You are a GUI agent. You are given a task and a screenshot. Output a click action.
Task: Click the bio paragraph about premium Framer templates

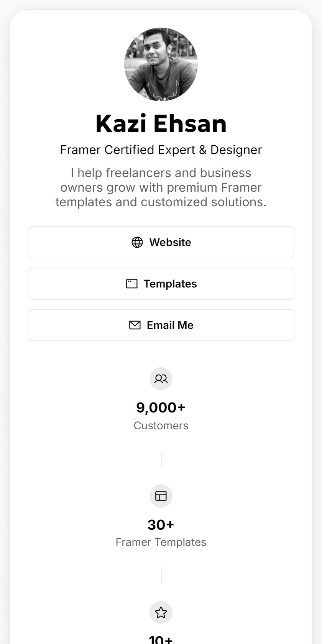(161, 187)
